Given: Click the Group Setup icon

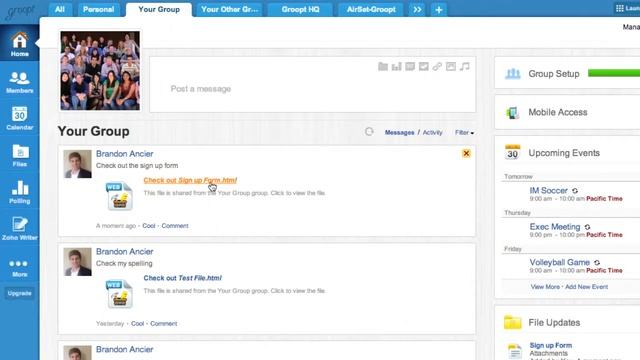Looking at the screenshot, I should (x=513, y=74).
